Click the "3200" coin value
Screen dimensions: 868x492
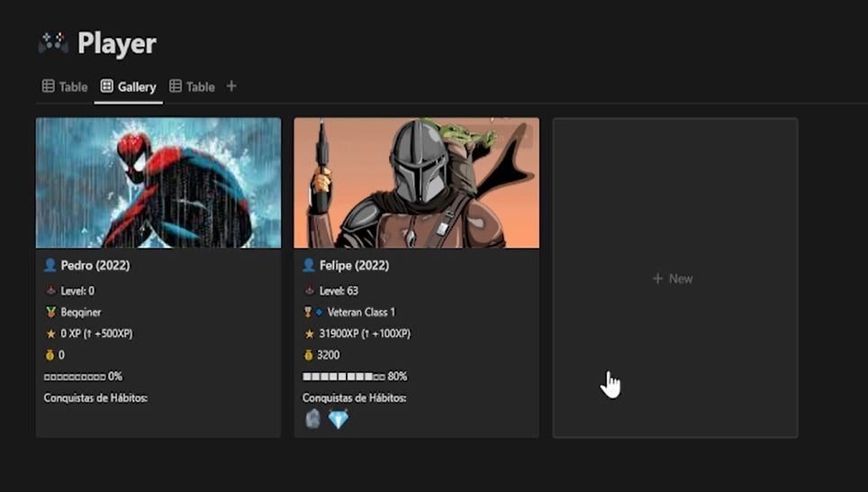[329, 355]
